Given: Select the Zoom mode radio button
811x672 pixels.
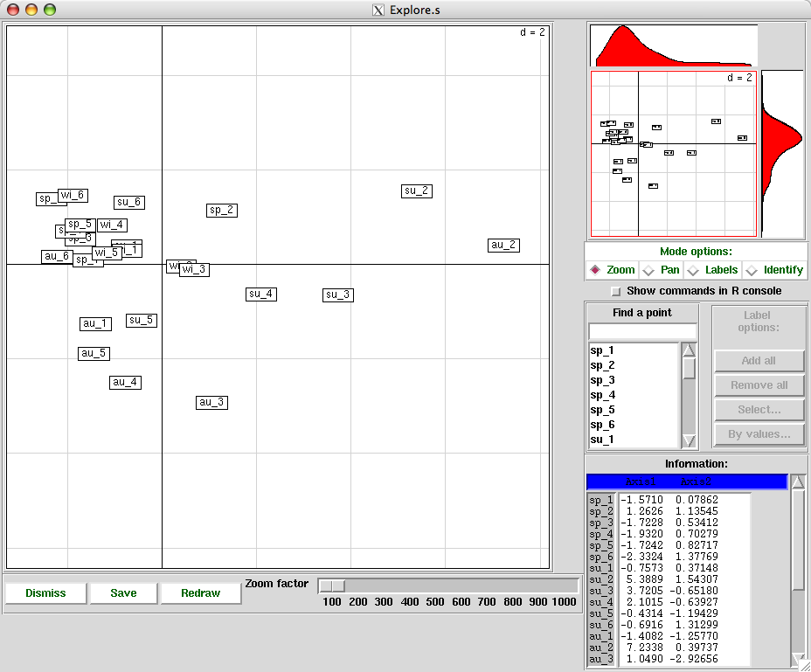Looking at the screenshot, I should tap(596, 270).
